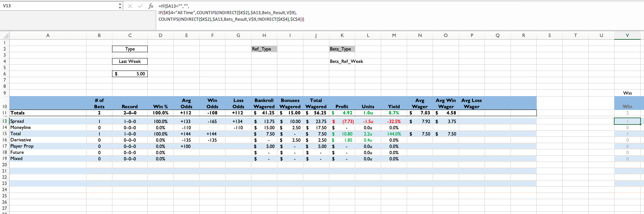Click the $ 5.00 cell in C6
644x214 pixels.
(x=130, y=74)
